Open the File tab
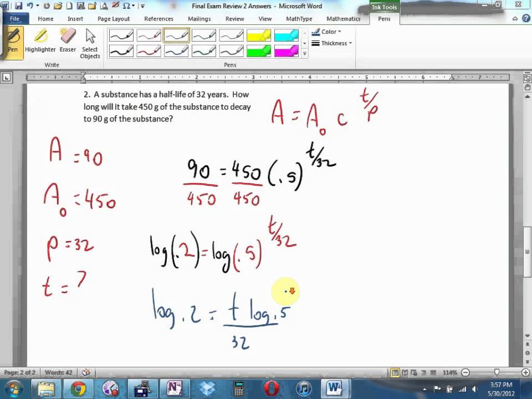 pyautogui.click(x=14, y=19)
